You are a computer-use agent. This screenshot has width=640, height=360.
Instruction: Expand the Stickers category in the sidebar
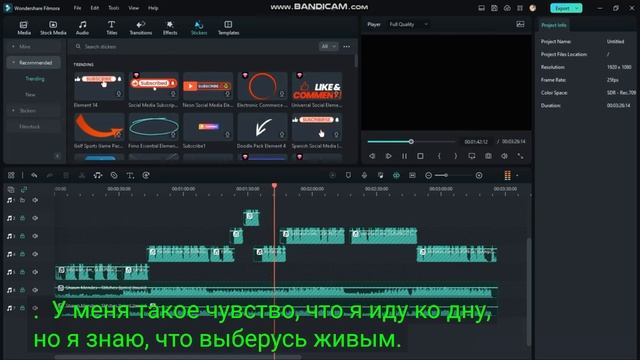pyautogui.click(x=13, y=111)
